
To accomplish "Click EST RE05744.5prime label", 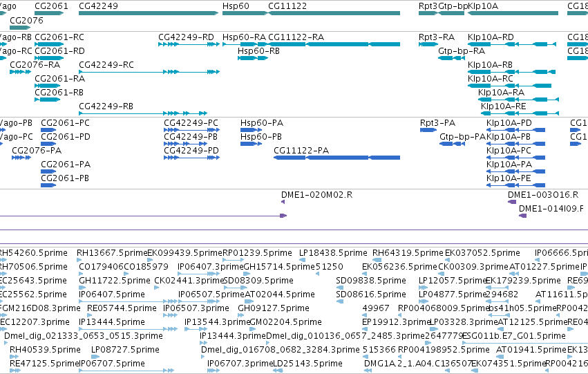I will 122,309.
